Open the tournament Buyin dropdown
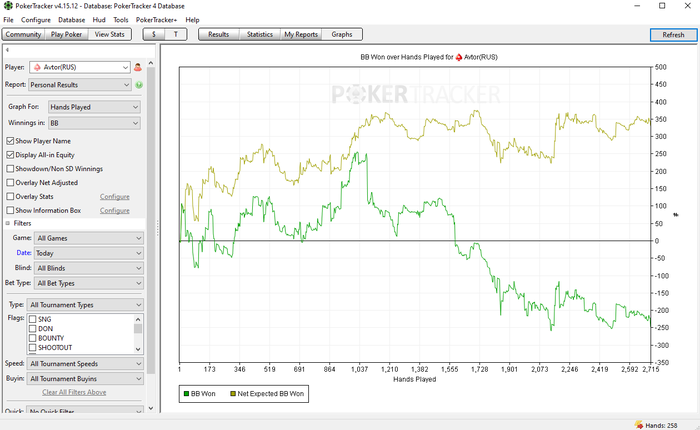 pyautogui.click(x=85, y=379)
